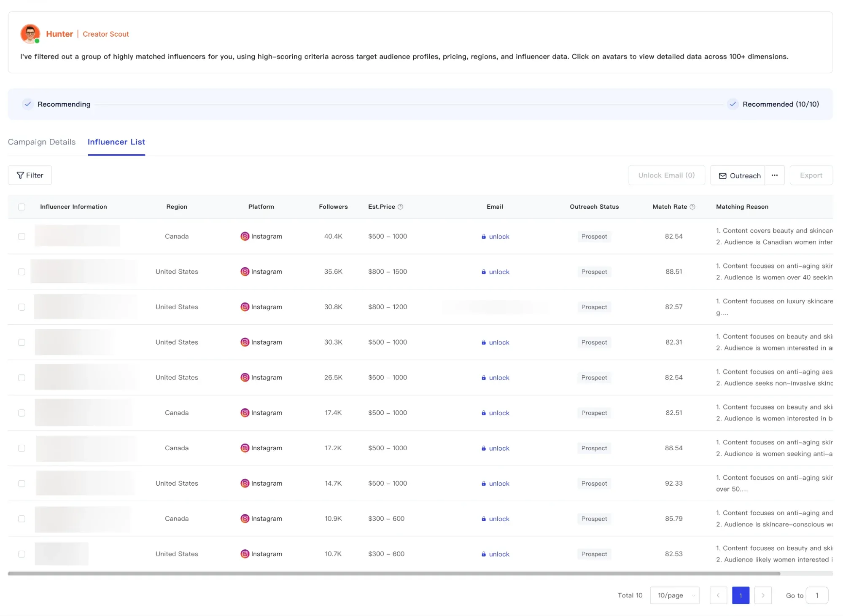843x616 pixels.
Task: Click the horizontal table scrollbar
Action: tap(394, 573)
